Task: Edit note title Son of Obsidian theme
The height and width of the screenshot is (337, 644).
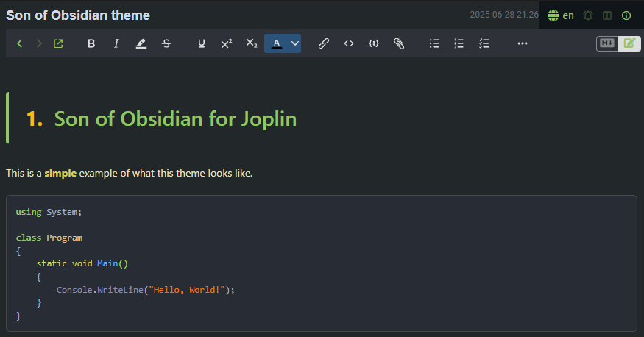Action: coord(78,15)
